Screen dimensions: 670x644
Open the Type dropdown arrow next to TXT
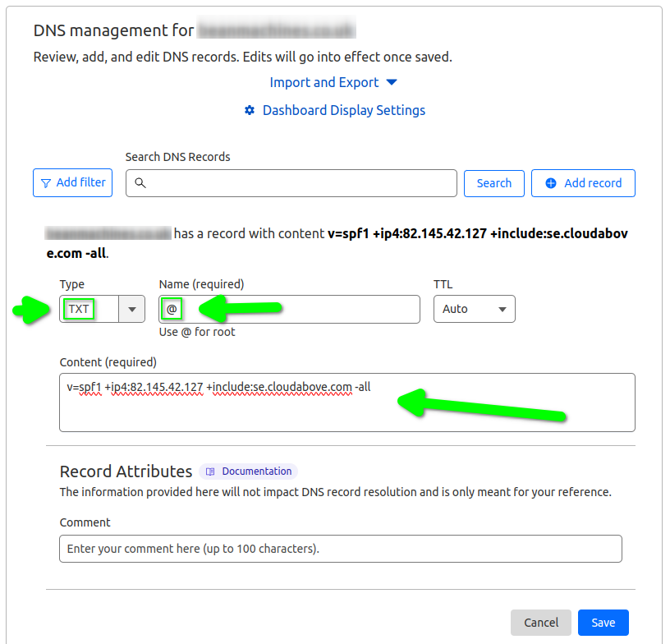pos(131,309)
